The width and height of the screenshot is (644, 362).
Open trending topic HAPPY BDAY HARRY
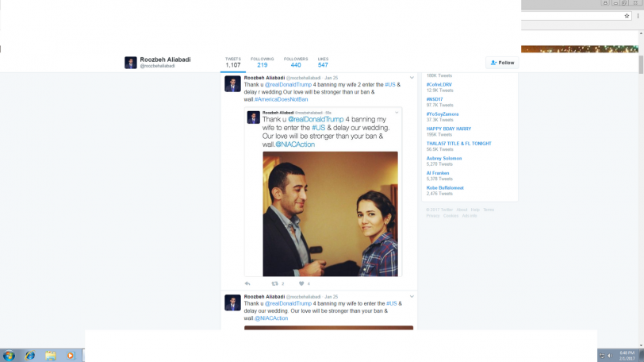449,129
